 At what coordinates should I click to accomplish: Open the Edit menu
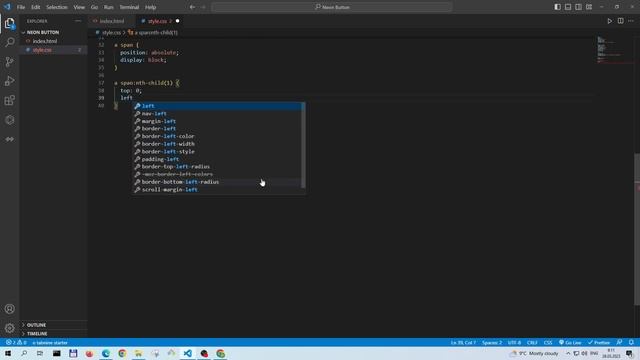pos(36,7)
